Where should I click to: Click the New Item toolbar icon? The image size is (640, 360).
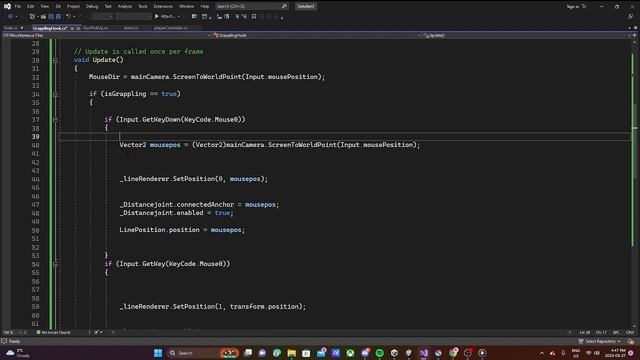pos(32,16)
